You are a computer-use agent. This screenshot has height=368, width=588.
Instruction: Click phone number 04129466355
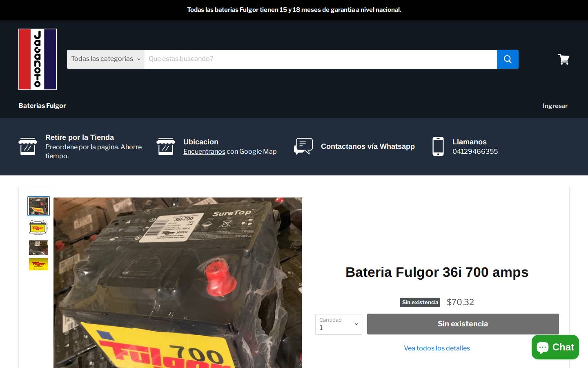pyautogui.click(x=475, y=151)
